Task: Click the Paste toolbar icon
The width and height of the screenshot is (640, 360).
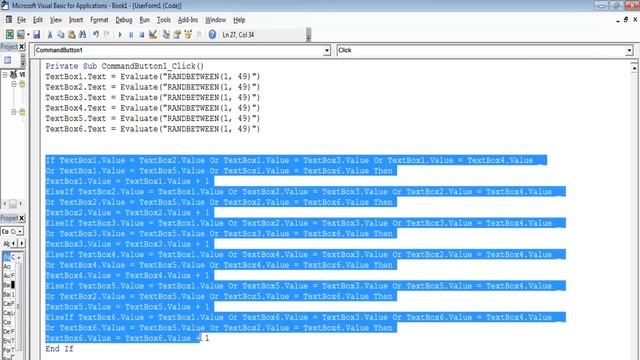Action: click(x=72, y=35)
